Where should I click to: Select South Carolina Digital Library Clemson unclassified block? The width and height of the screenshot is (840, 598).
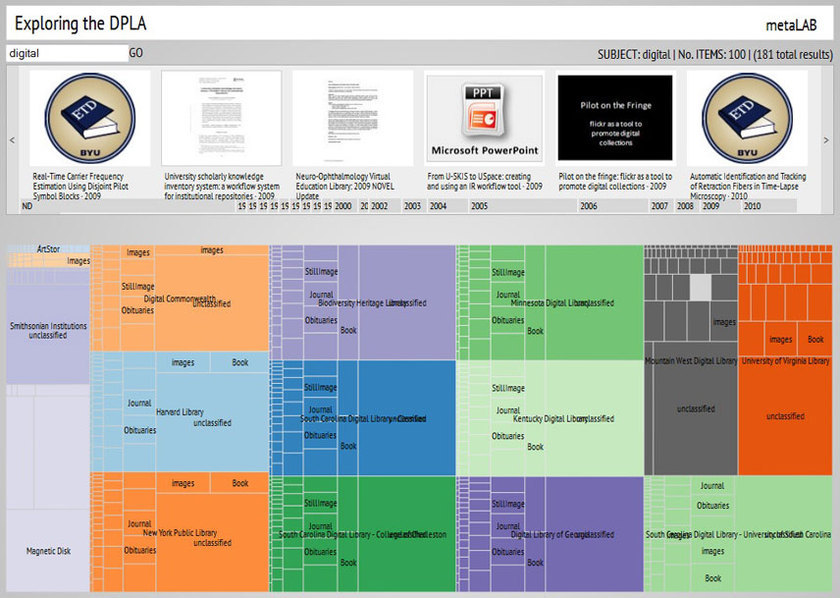tap(407, 418)
